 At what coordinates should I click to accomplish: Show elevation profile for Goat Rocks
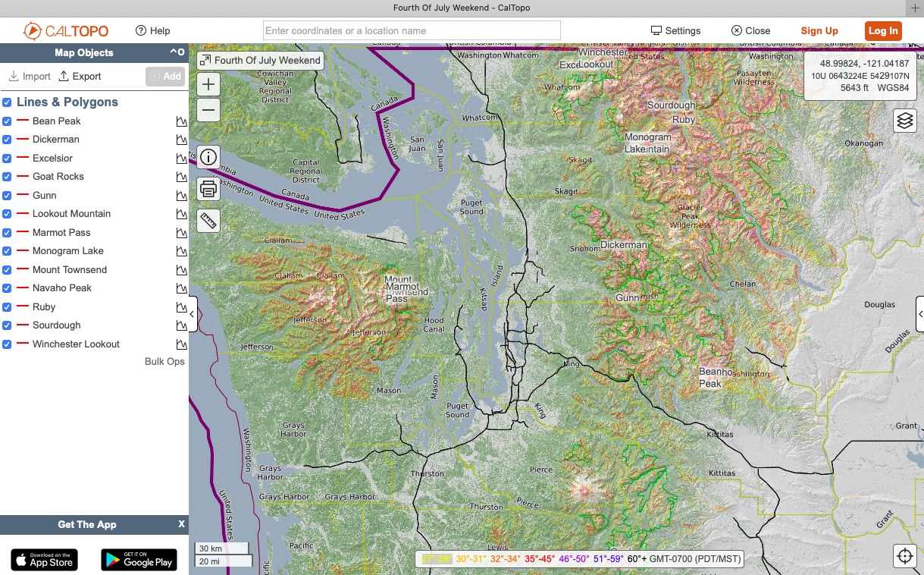pyautogui.click(x=181, y=177)
